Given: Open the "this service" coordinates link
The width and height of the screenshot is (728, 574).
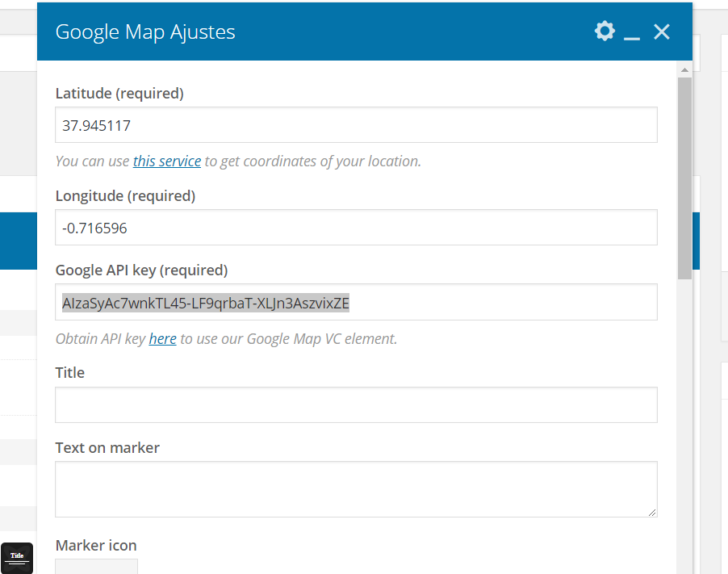Looking at the screenshot, I should pyautogui.click(x=167, y=161).
